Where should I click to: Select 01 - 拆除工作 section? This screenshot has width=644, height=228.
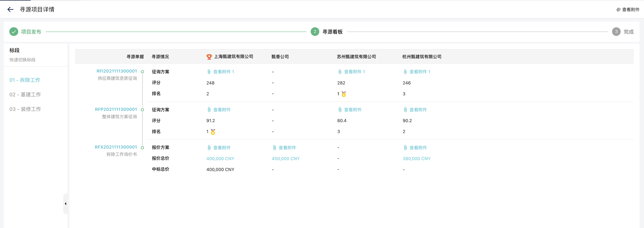(x=25, y=80)
